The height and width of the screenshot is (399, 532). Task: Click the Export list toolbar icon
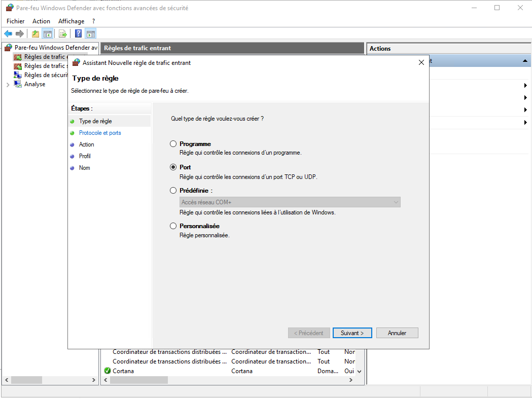tap(63, 33)
